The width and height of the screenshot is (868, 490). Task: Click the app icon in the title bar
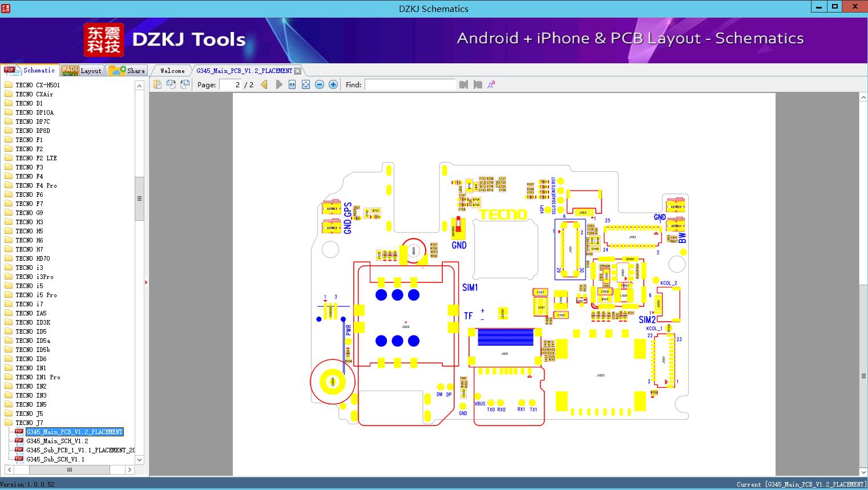point(5,7)
